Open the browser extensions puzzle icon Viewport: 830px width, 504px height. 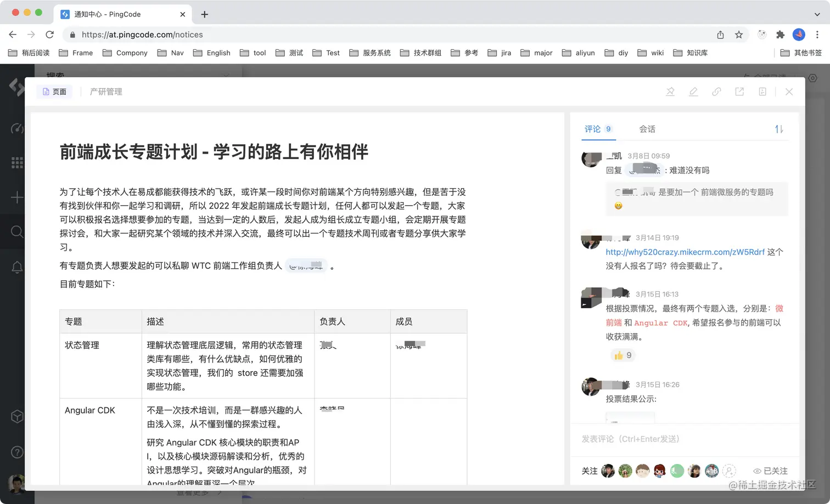point(780,35)
